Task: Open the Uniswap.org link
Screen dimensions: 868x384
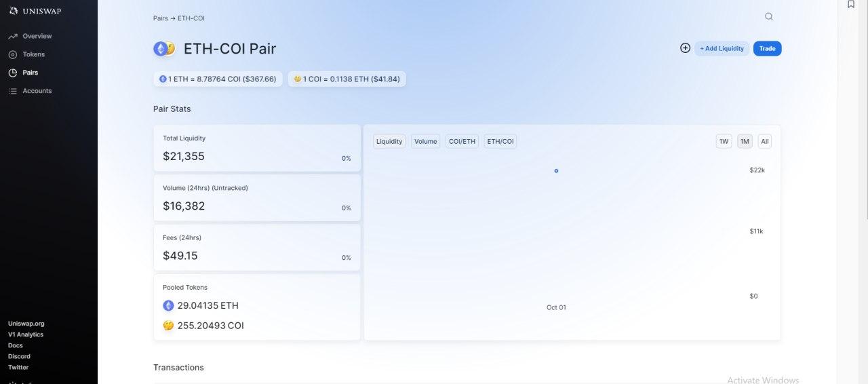Action: coord(26,324)
